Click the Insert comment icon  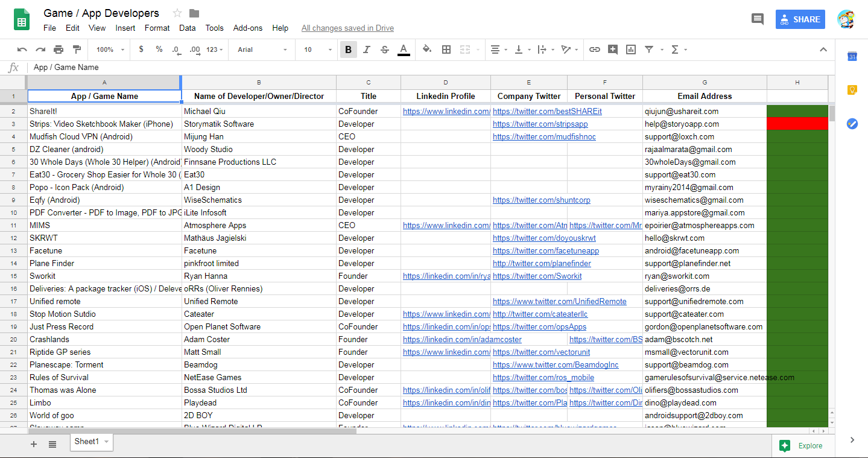(613, 49)
